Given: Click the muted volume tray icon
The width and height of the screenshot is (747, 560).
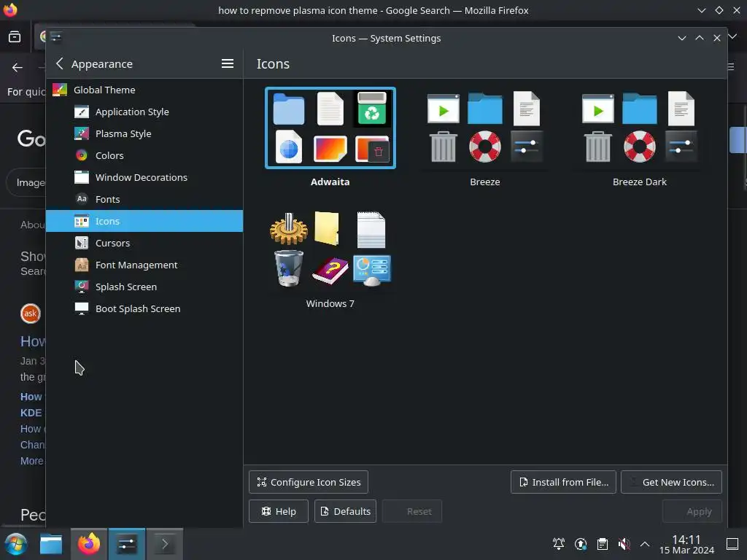Looking at the screenshot, I should click(x=624, y=544).
